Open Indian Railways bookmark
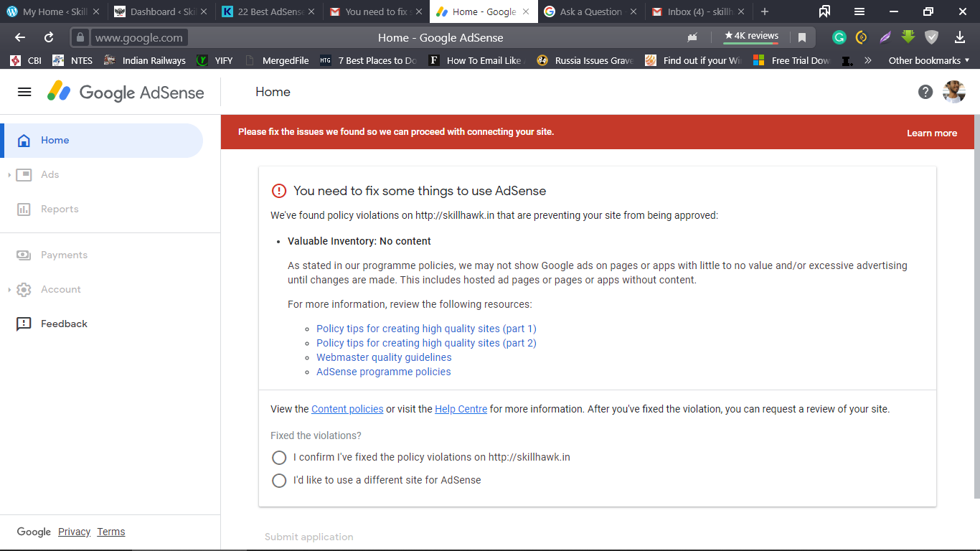The image size is (980, 551). (x=145, y=60)
